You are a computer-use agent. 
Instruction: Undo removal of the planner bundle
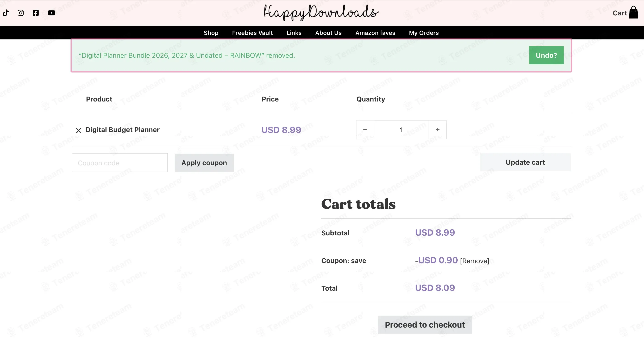coord(546,55)
